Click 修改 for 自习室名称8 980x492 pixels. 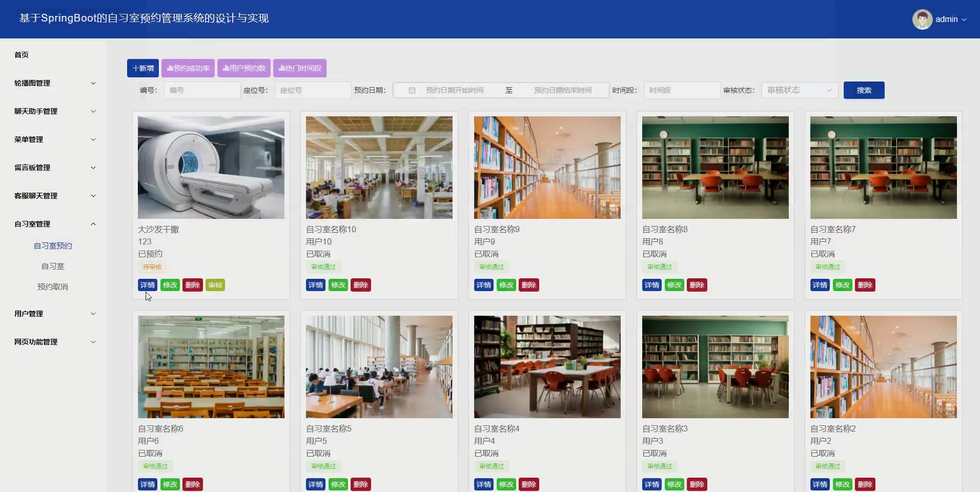(x=675, y=285)
